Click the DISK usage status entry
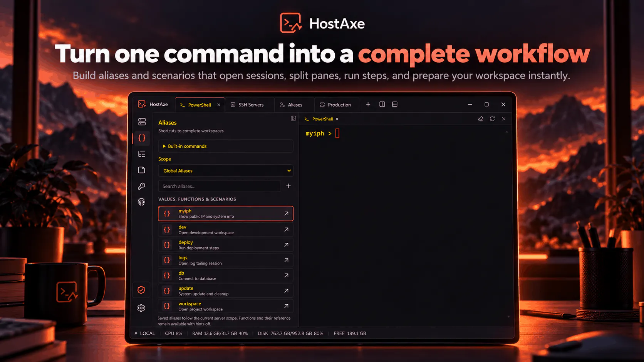 coord(290,334)
